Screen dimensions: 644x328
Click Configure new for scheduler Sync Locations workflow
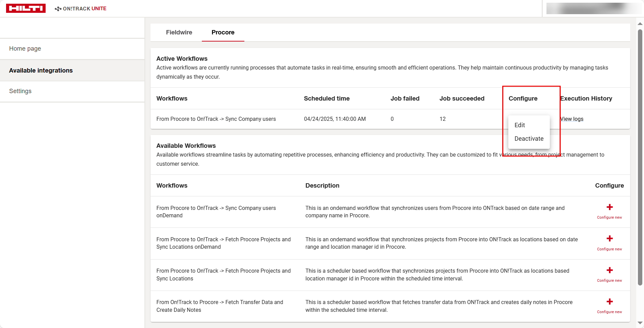[x=610, y=280]
